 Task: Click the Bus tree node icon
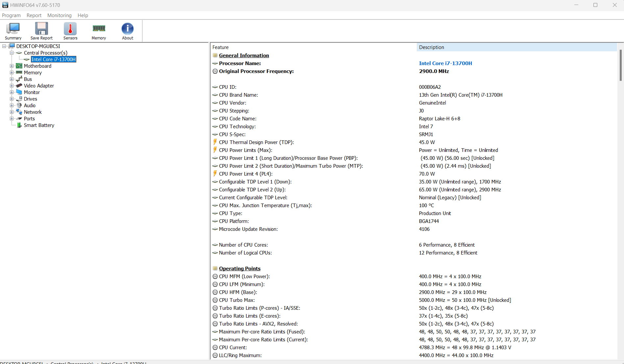click(x=19, y=79)
